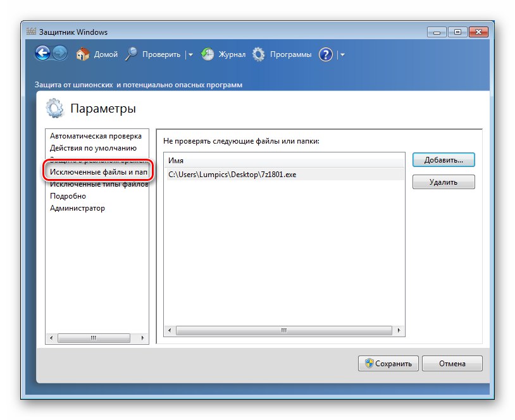The width and height of the screenshot is (515, 420).
Task: Click right arrow of settings list scrollbar
Action: 142,338
